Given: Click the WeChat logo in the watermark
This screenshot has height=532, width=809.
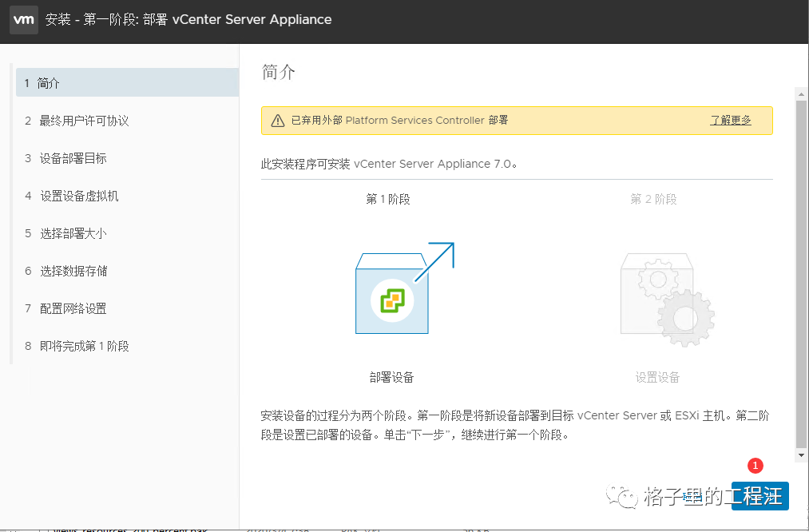Looking at the screenshot, I should [x=622, y=496].
